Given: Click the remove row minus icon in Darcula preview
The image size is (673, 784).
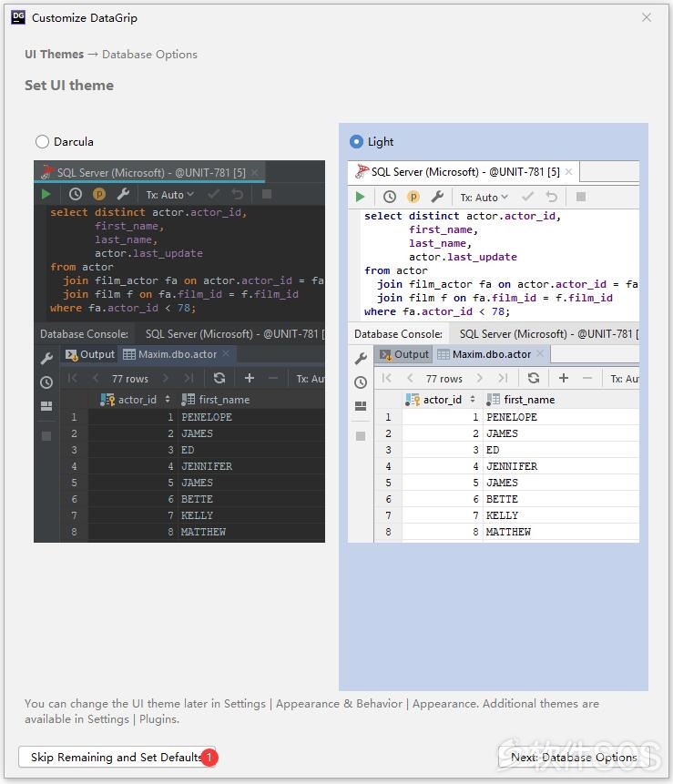Looking at the screenshot, I should pos(273,378).
